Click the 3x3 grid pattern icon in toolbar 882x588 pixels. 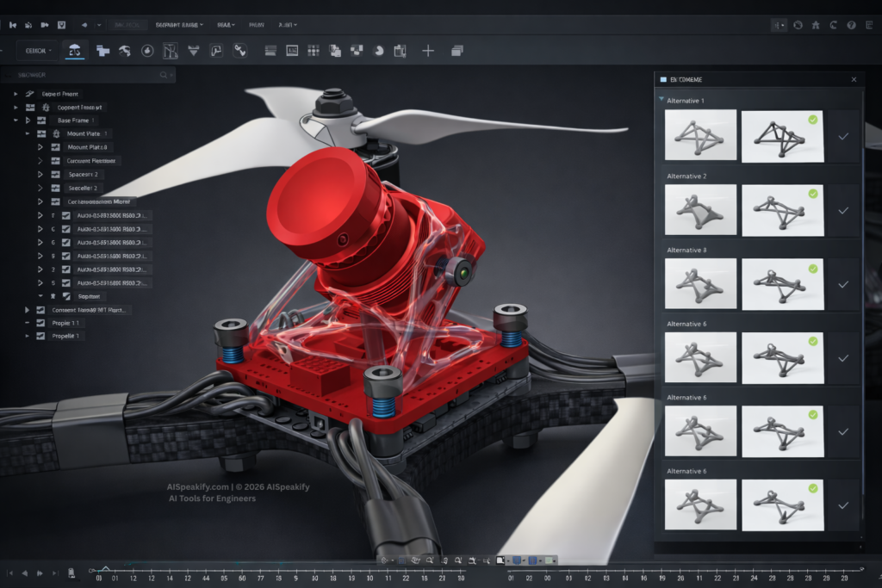click(314, 51)
